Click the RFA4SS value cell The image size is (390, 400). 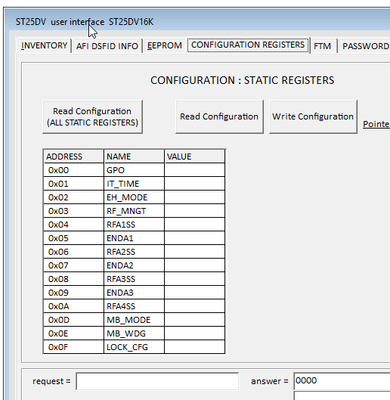click(x=194, y=306)
